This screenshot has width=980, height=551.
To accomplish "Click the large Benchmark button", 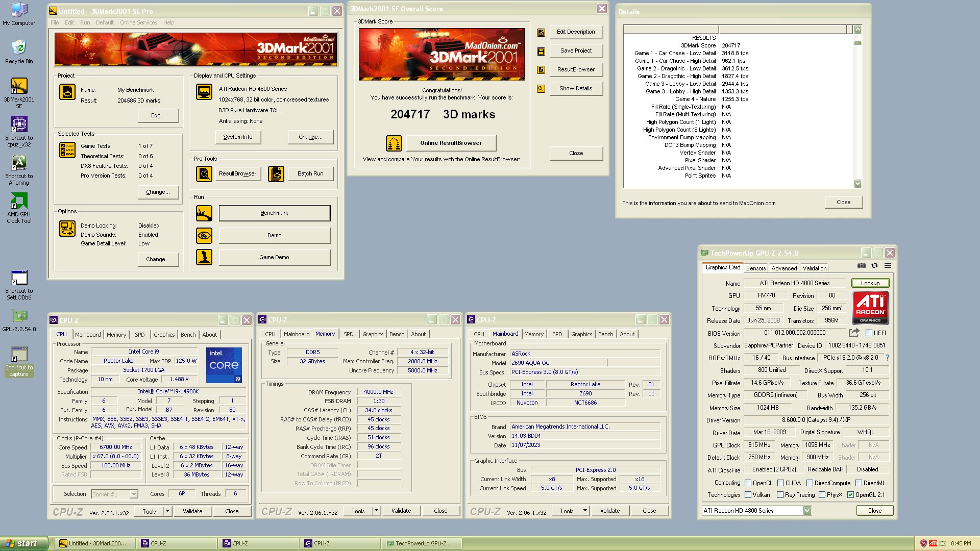I will click(x=275, y=213).
